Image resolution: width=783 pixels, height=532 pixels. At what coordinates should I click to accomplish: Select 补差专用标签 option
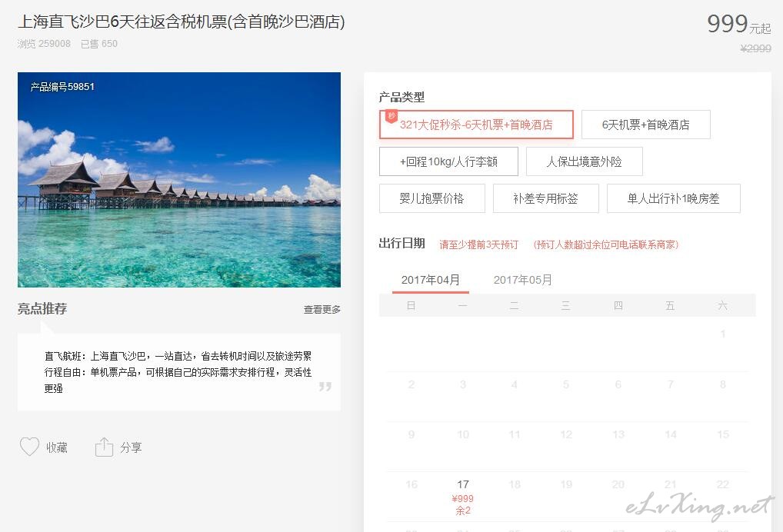[x=546, y=198]
